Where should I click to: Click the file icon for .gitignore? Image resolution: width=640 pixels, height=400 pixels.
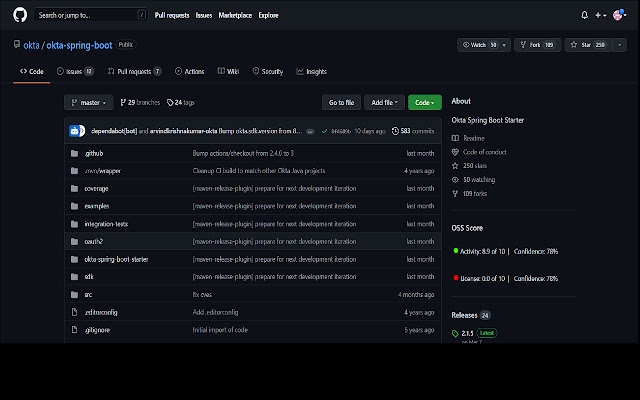(74, 330)
